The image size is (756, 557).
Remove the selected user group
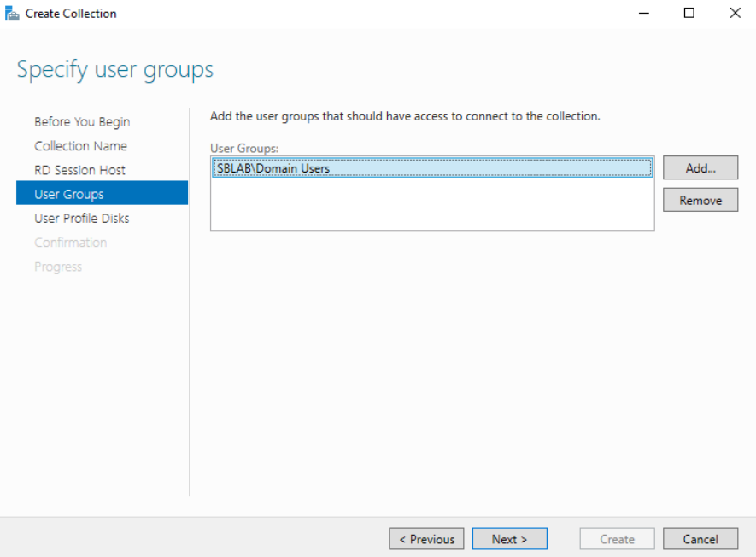pos(700,199)
